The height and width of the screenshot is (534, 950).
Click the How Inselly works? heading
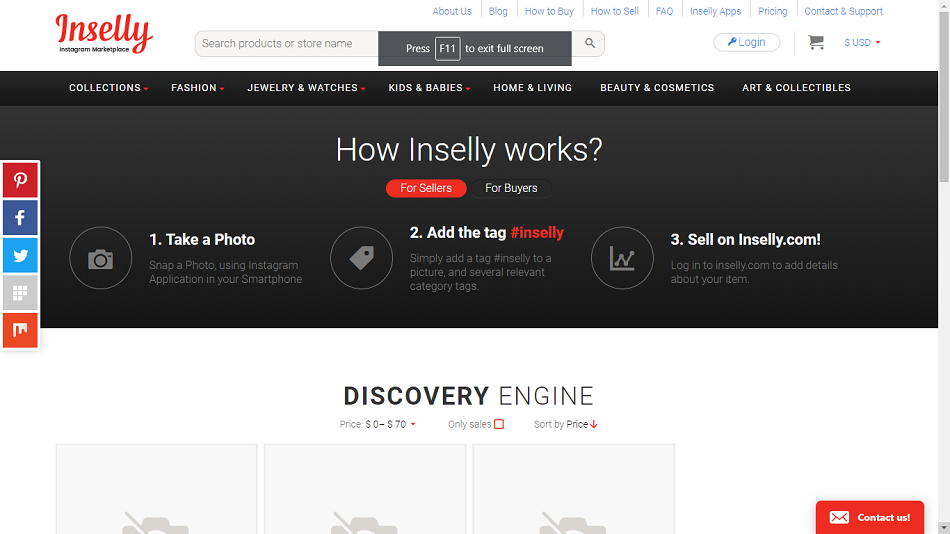[469, 150]
